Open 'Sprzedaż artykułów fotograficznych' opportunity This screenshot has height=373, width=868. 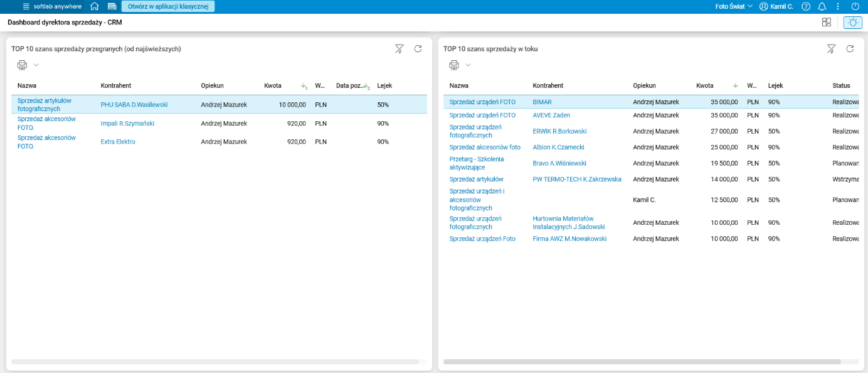(45, 104)
